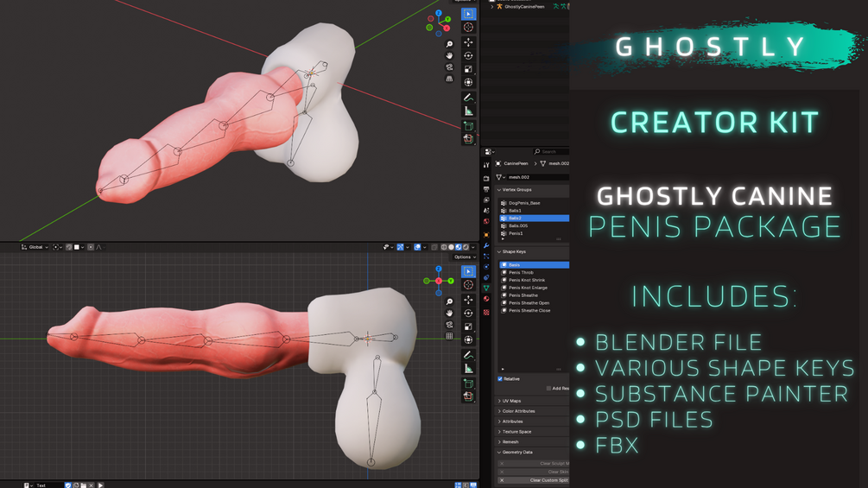868x488 pixels.
Task: Toggle camera view icon in upper viewport
Action: tap(449, 67)
